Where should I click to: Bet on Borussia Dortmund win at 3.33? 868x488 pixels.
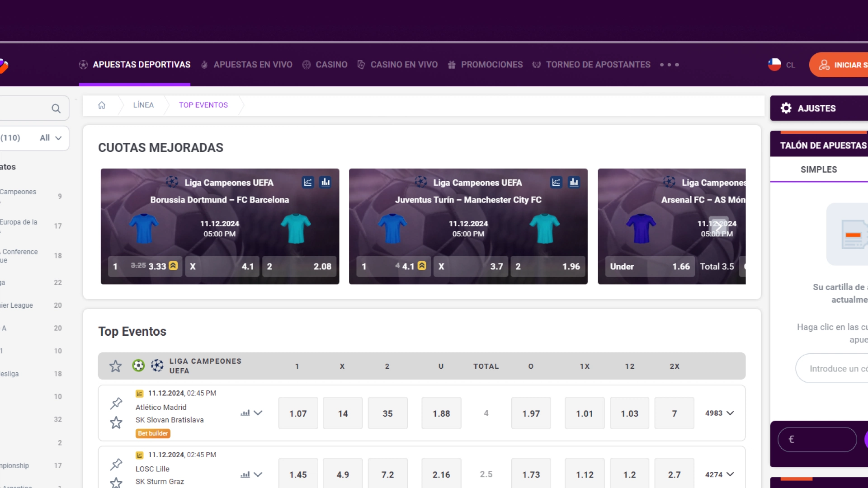pos(145,266)
